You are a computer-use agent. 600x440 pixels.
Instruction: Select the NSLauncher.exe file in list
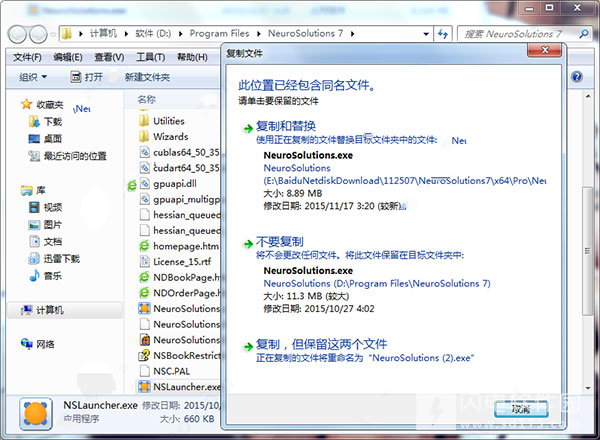coord(180,387)
